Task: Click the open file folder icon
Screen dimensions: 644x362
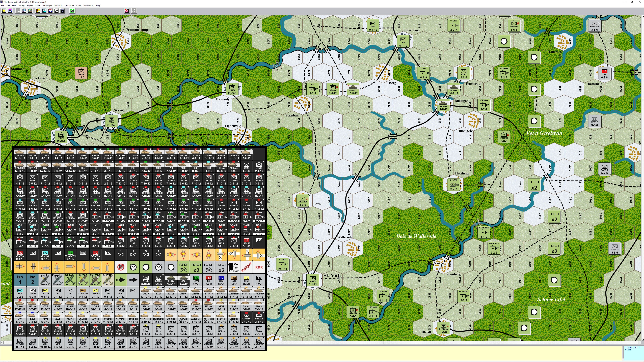Action: (4, 11)
